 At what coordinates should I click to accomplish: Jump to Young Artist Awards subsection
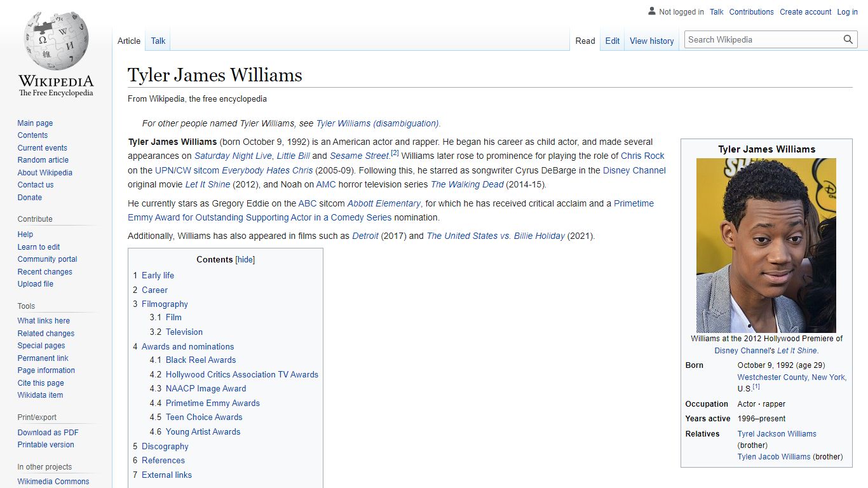203,431
